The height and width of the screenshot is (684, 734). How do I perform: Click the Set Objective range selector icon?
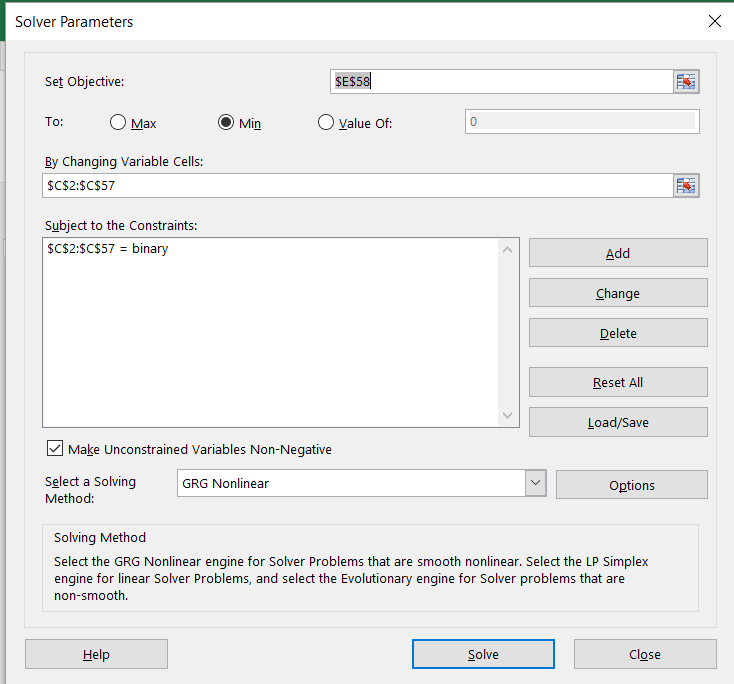click(x=685, y=82)
